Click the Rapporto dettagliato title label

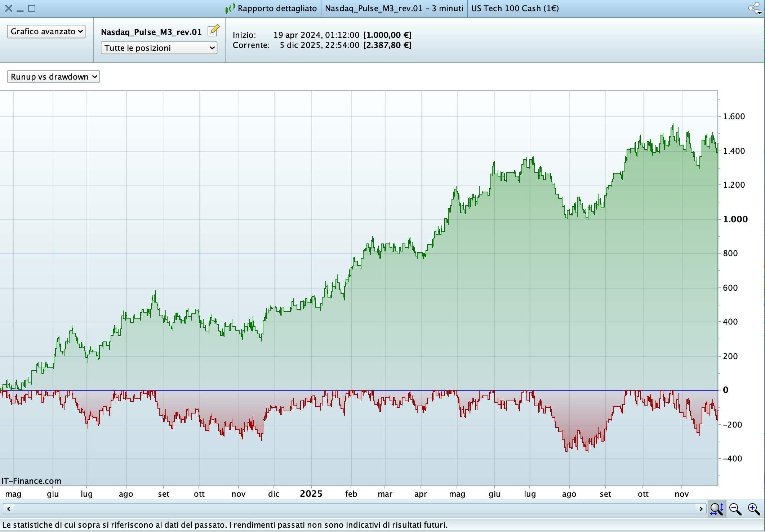(277, 8)
